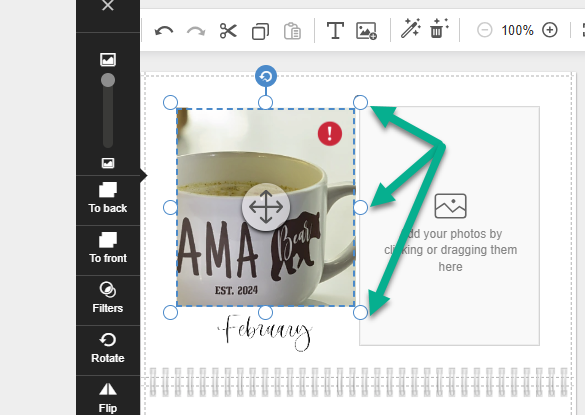
Task: Click the Paste clipboard icon
Action: (x=292, y=31)
